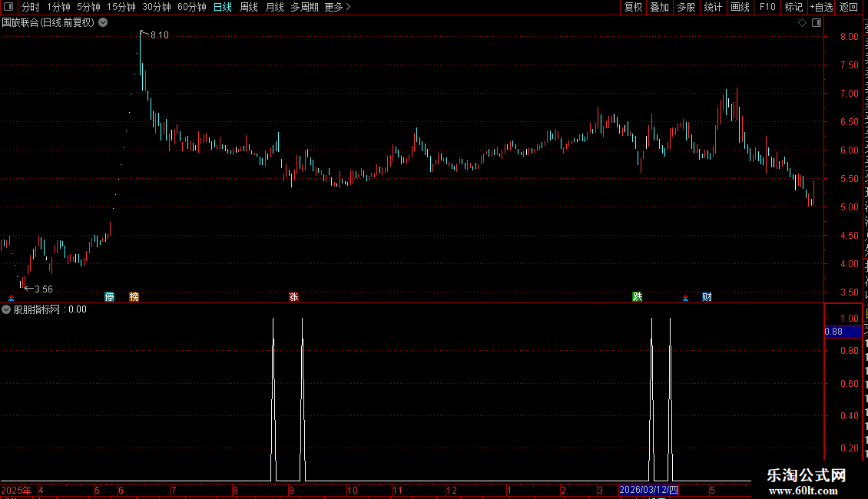868x499 pixels.
Task: Expand the 更多 periods menu
Action: (x=338, y=7)
